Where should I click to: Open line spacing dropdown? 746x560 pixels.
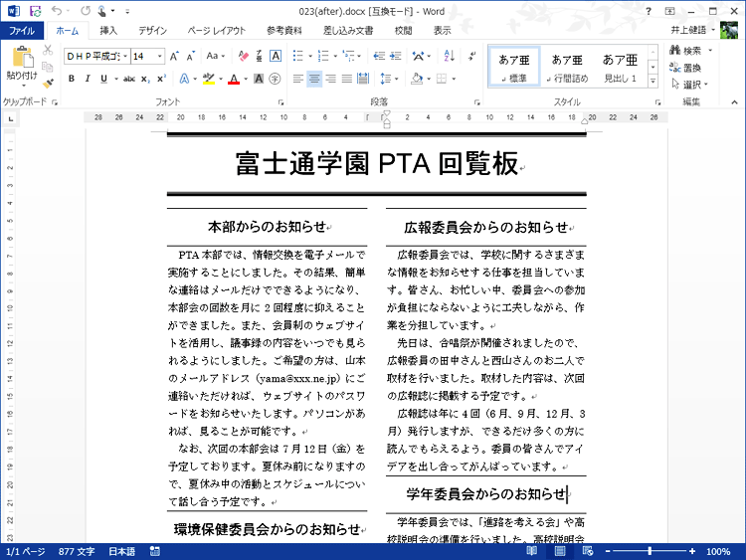(389, 79)
